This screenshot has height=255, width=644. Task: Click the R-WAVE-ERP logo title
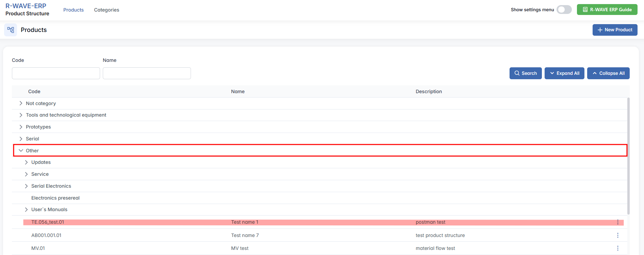coord(26,6)
